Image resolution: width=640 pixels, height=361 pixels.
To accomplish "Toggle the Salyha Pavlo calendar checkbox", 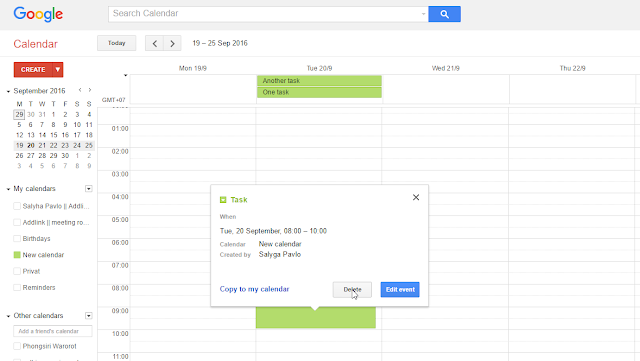I will point(17,206).
